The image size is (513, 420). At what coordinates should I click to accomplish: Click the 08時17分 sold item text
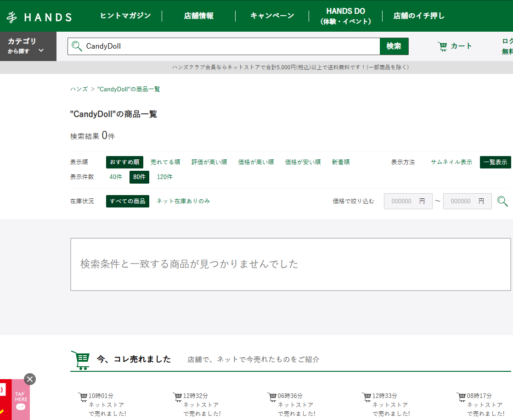(x=486, y=405)
